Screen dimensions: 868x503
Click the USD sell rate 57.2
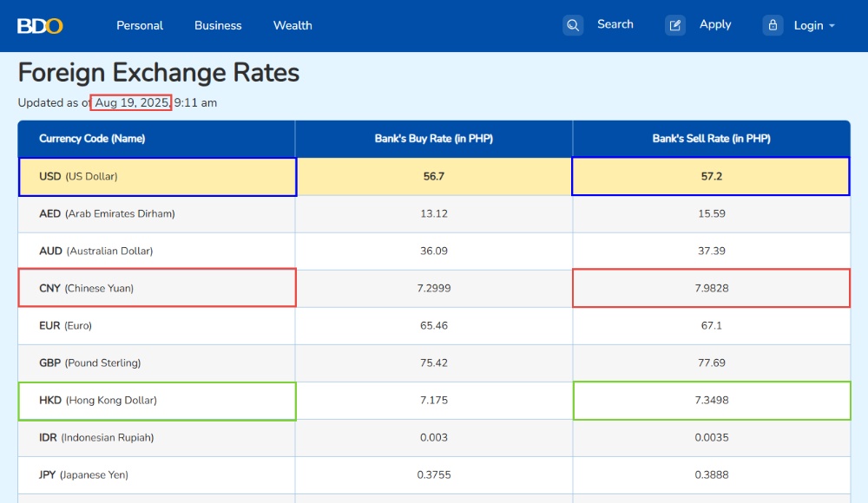(x=711, y=177)
